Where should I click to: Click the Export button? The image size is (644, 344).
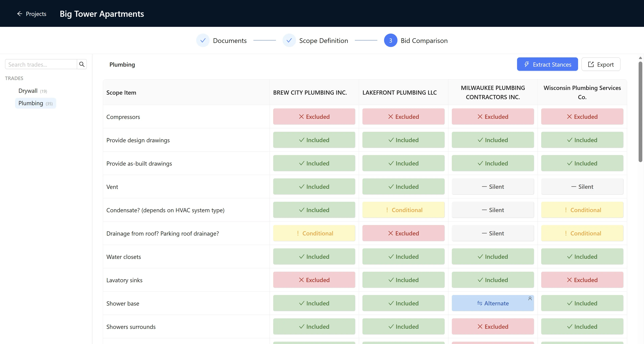[601, 64]
